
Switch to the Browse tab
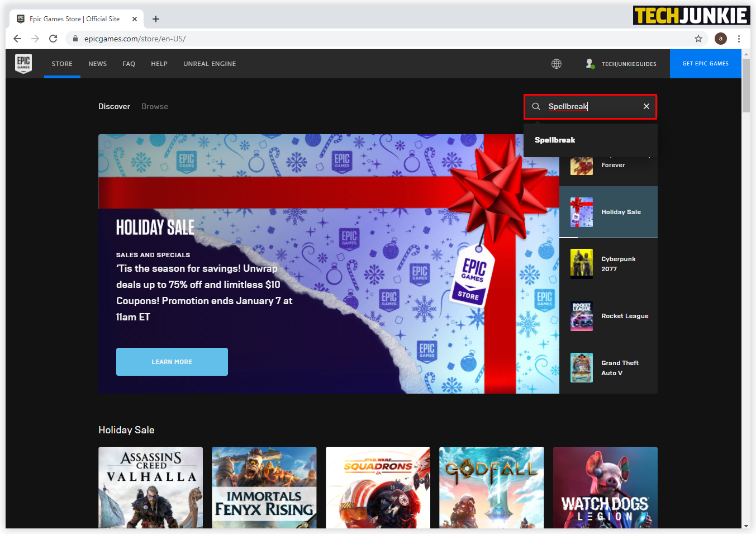click(x=155, y=106)
